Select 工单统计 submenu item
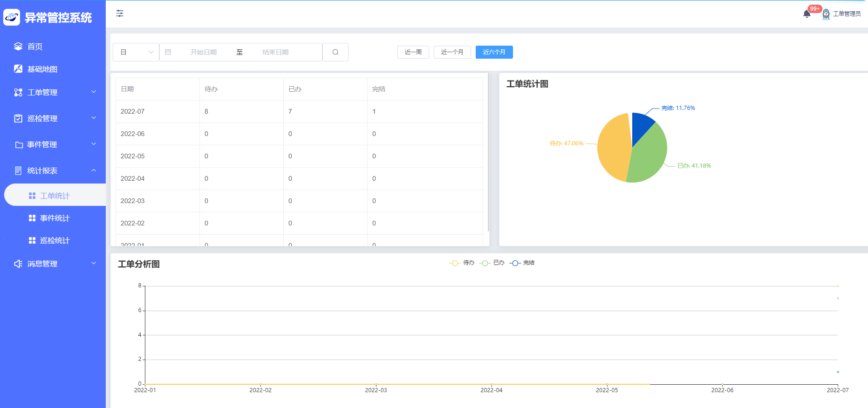Image resolution: width=868 pixels, height=408 pixels. pyautogui.click(x=55, y=196)
